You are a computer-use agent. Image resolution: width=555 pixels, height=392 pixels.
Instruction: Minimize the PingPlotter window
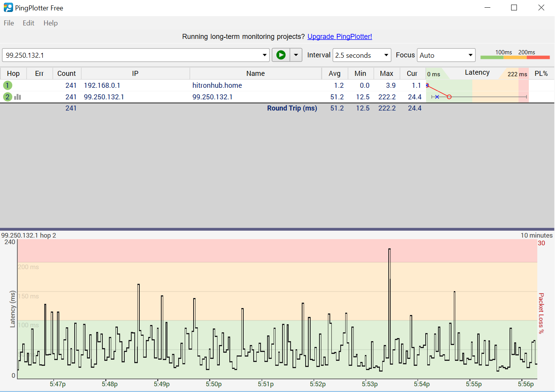(487, 8)
